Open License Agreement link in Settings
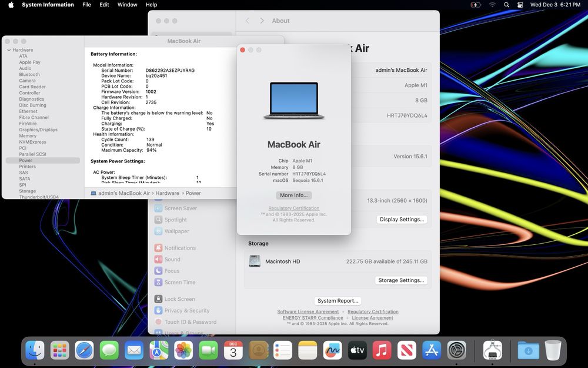Image resolution: width=588 pixels, height=368 pixels. [x=372, y=318]
